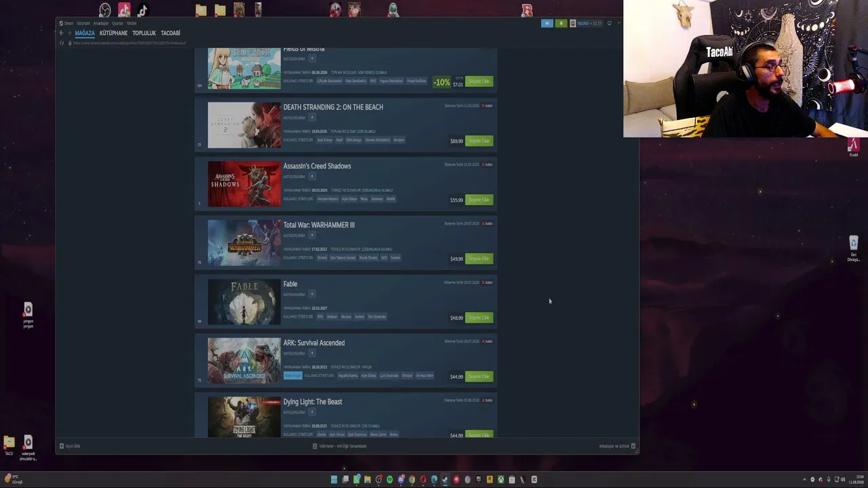The image size is (868, 488).
Task: Remove DEATH STRANDING 2 from wishlist
Action: click(x=487, y=106)
